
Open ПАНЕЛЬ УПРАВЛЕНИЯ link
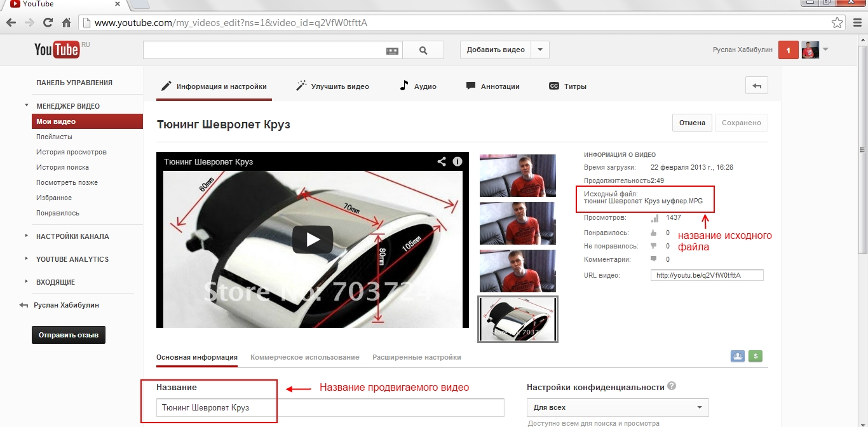coord(74,83)
